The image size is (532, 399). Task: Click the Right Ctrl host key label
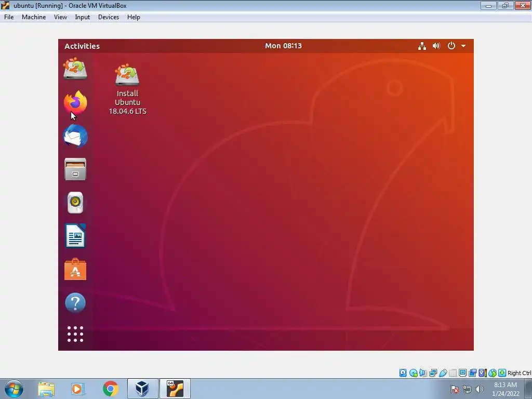519,373
